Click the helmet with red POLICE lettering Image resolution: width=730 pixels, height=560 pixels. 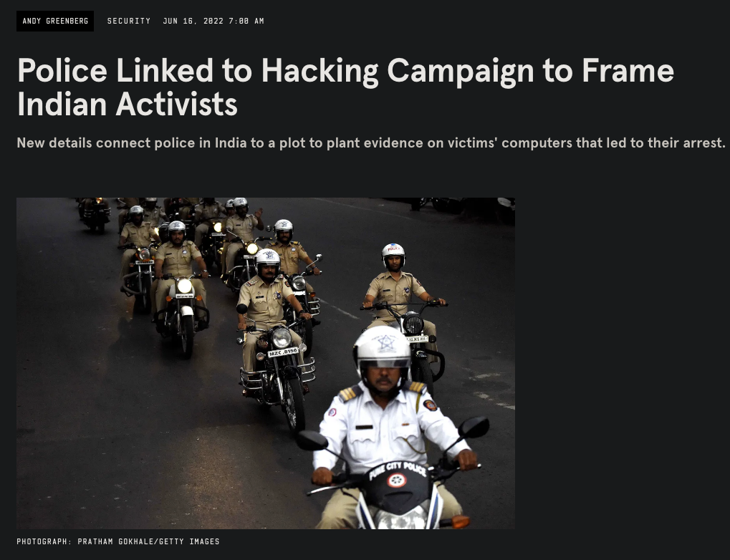393,254
